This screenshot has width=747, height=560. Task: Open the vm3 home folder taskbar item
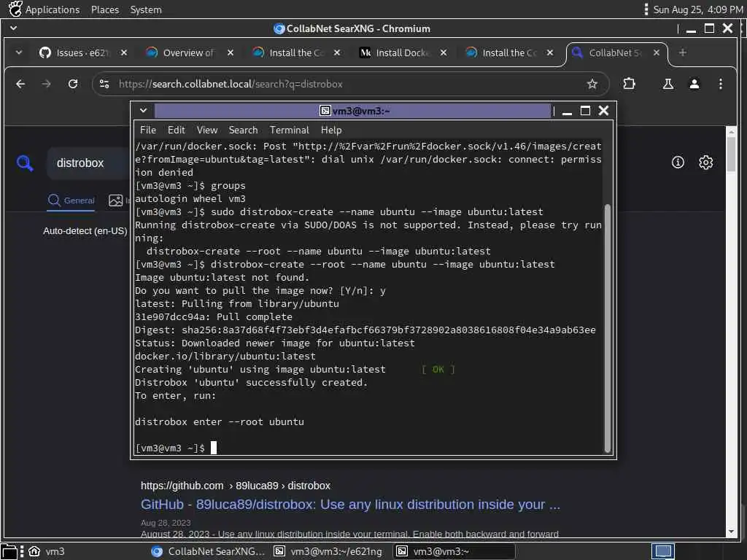tap(46, 551)
